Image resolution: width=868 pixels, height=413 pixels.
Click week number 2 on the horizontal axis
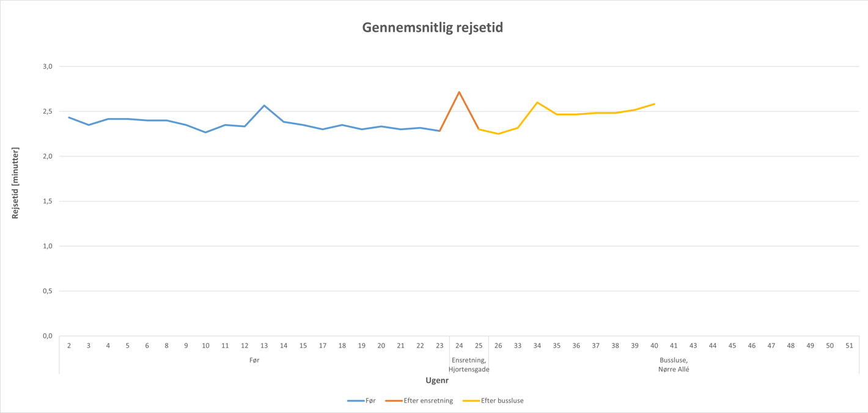tap(69, 346)
